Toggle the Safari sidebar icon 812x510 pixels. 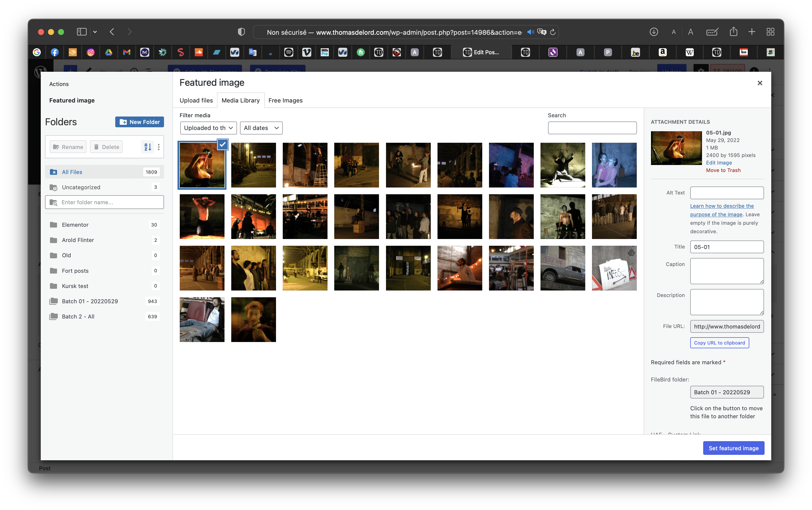(81, 32)
